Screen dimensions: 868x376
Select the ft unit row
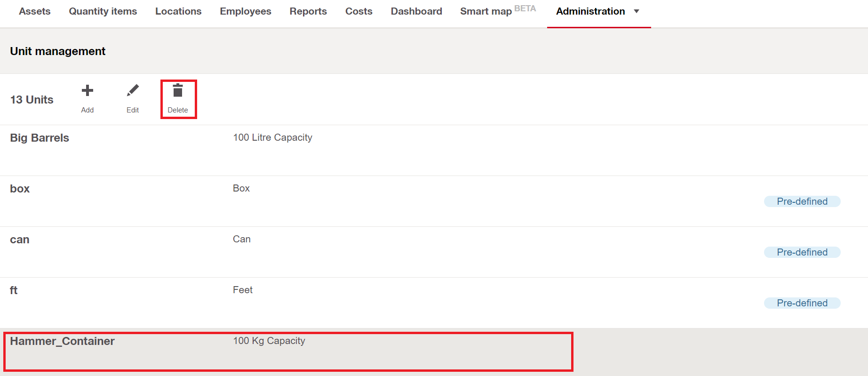pos(434,303)
